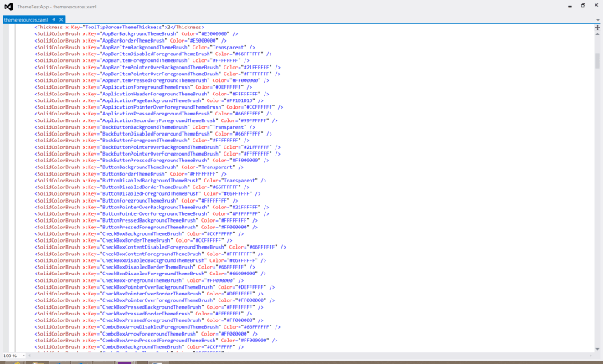This screenshot has height=364, width=603.
Task: Click the Visual Studio logo in title bar
Action: pyautogui.click(x=8, y=6)
